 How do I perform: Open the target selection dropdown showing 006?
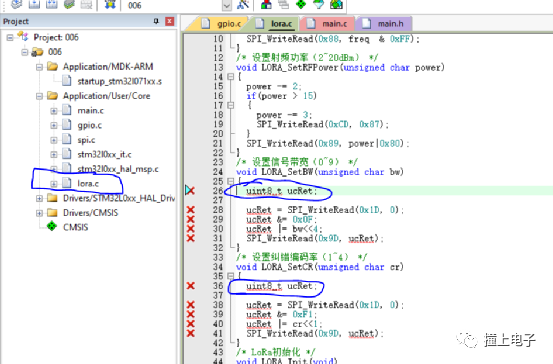[x=227, y=5]
